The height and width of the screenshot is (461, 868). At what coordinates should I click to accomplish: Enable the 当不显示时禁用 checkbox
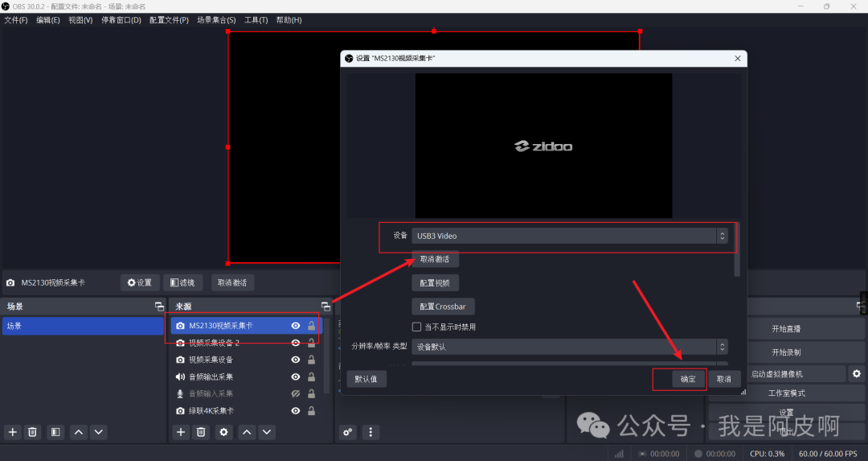tap(416, 327)
